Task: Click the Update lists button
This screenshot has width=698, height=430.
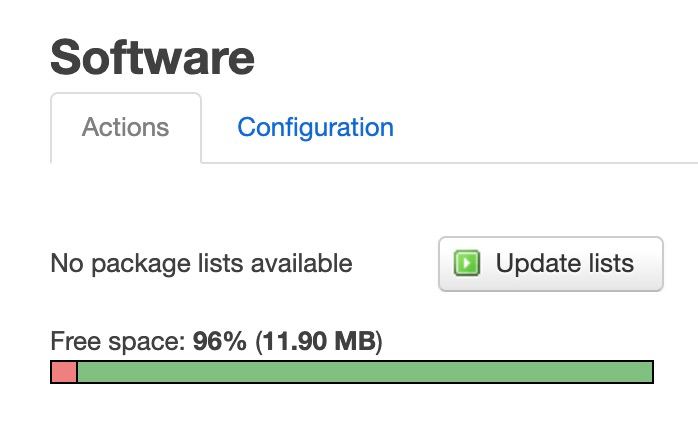Action: coord(551,264)
